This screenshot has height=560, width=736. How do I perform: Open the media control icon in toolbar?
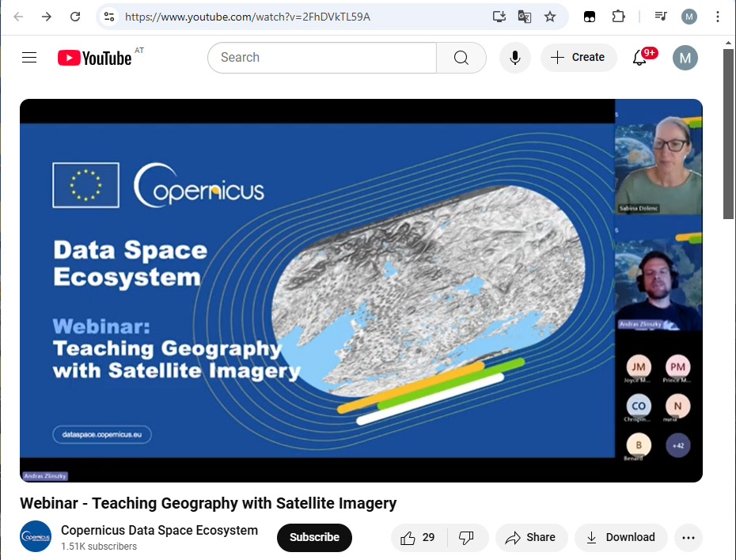coord(661,17)
